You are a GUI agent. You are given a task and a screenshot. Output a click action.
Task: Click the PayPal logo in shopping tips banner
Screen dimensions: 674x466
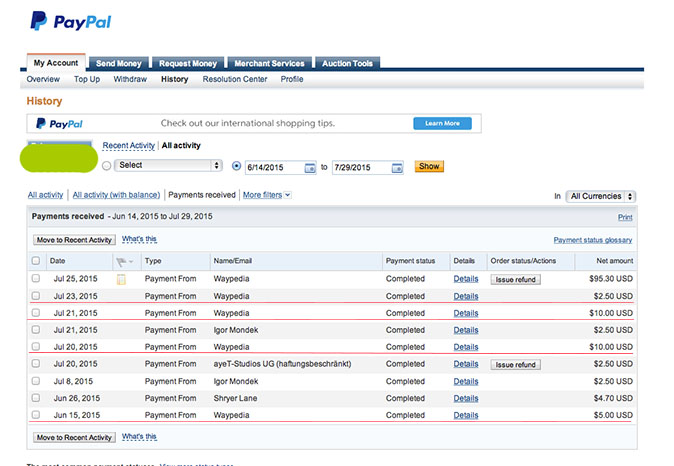60,124
